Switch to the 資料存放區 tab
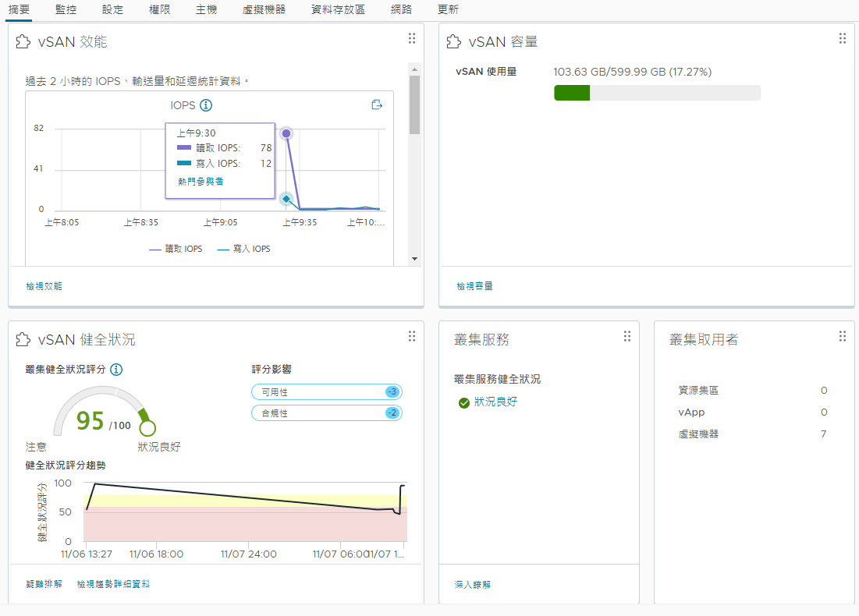 click(x=338, y=10)
